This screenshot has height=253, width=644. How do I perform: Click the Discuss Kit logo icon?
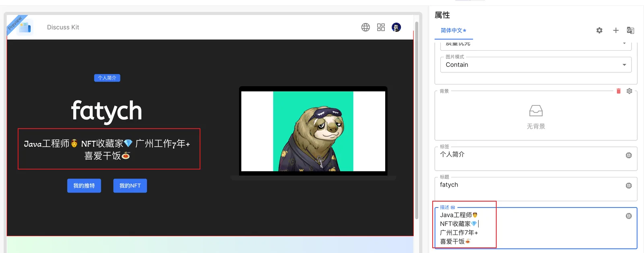(25, 27)
